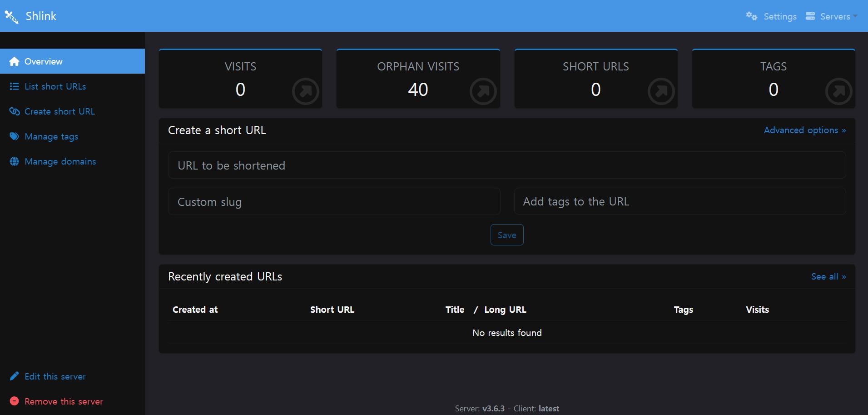Click arrow icon in Tags card
Screen dimensions: 868x415
click(838, 91)
